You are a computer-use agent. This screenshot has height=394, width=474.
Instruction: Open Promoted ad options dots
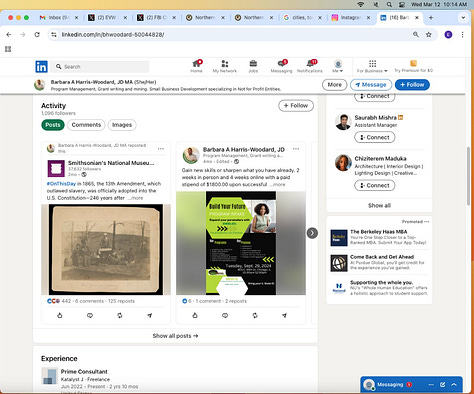point(427,222)
